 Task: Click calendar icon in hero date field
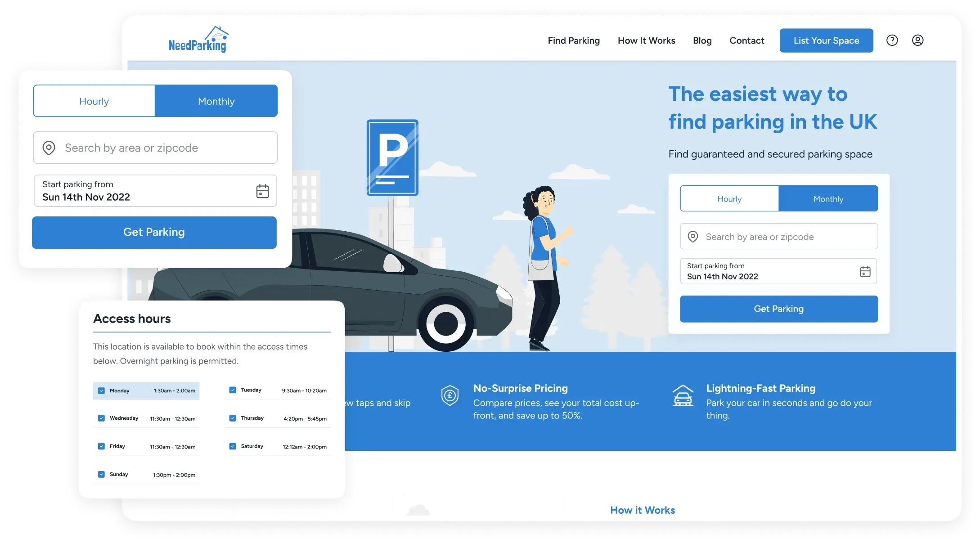tap(865, 271)
